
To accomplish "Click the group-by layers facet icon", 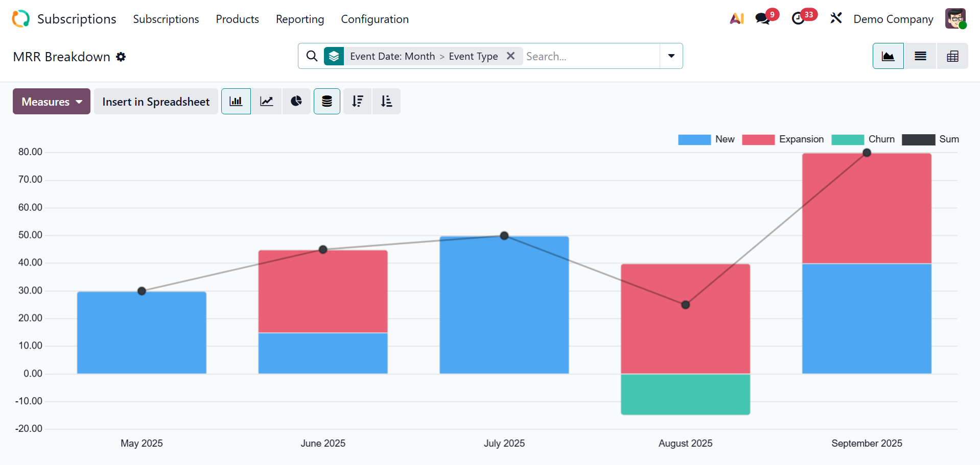I will pyautogui.click(x=334, y=56).
